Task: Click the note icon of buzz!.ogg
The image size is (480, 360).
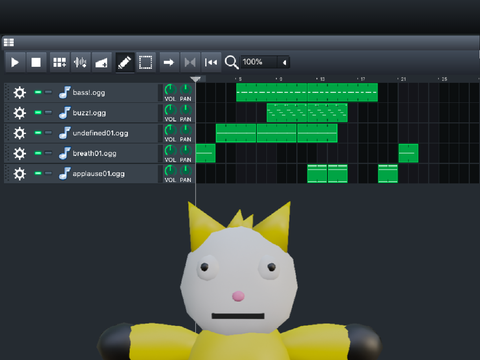Action: pos(65,113)
